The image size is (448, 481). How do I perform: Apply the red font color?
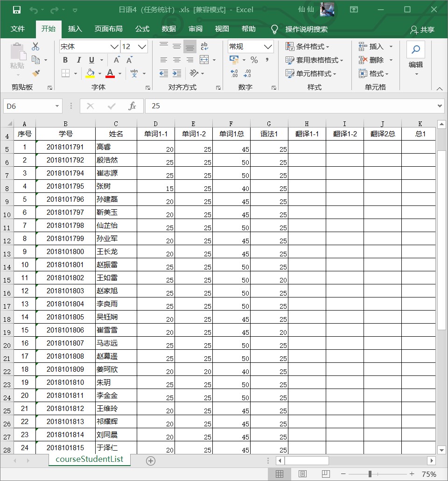pos(110,73)
